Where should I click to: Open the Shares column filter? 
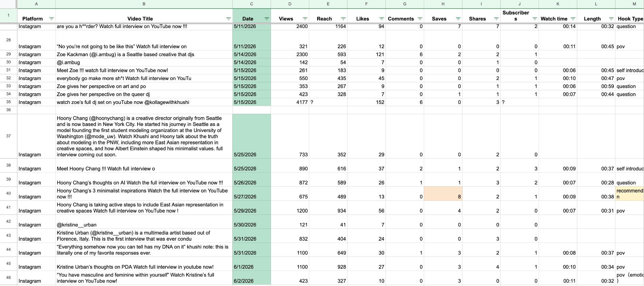tap(496, 19)
